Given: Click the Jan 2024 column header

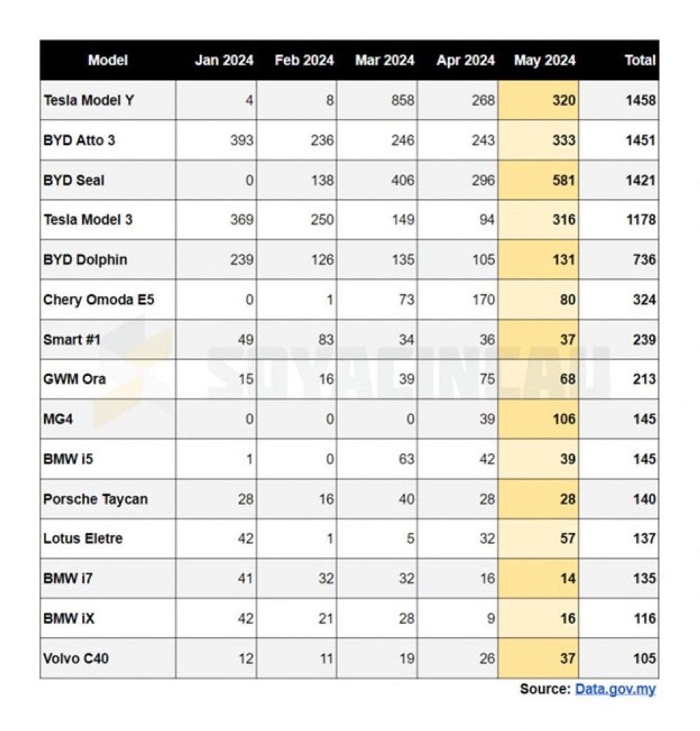Looking at the screenshot, I should tap(224, 60).
